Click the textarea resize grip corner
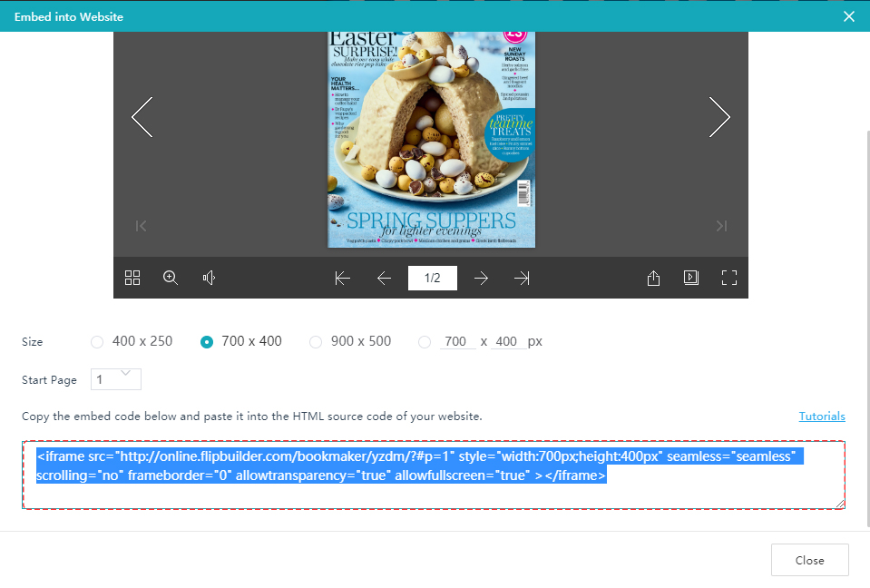This screenshot has height=588, width=870. pyautogui.click(x=840, y=504)
